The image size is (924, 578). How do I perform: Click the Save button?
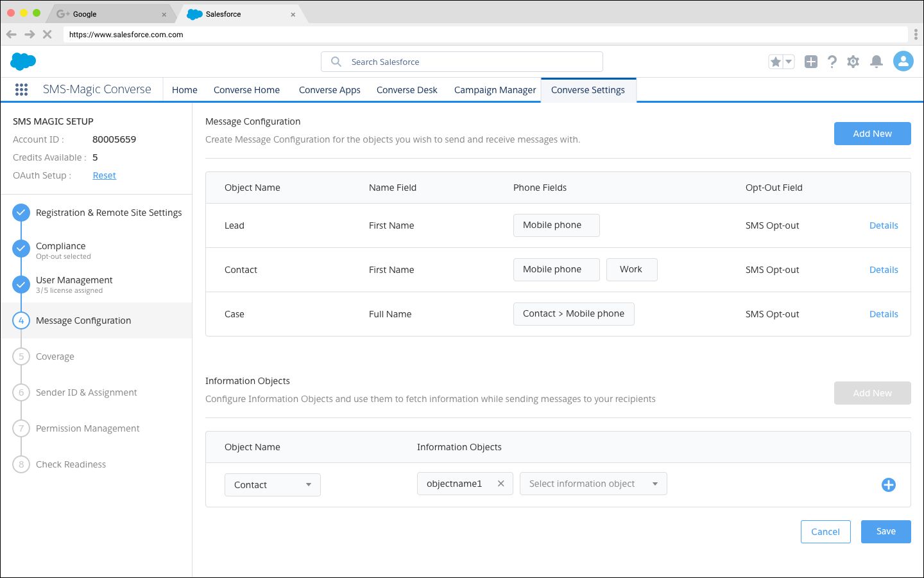click(x=886, y=532)
